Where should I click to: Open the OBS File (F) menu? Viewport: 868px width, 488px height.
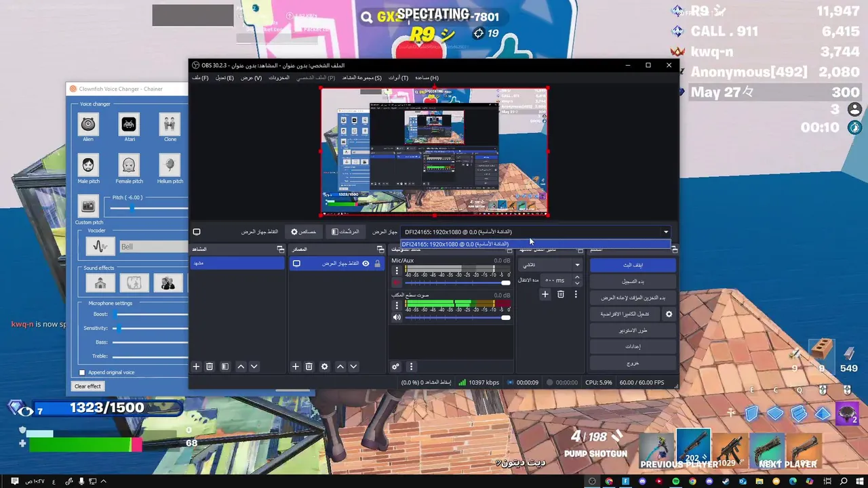(200, 78)
